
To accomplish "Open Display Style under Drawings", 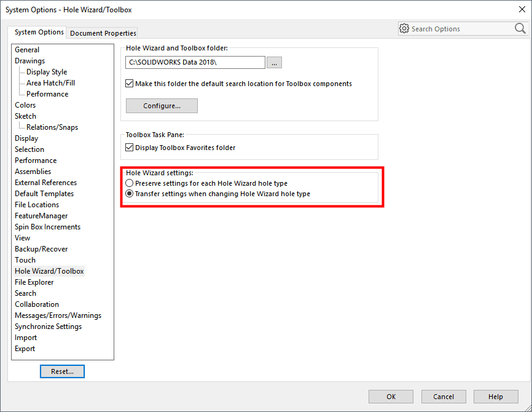I will pyautogui.click(x=47, y=72).
